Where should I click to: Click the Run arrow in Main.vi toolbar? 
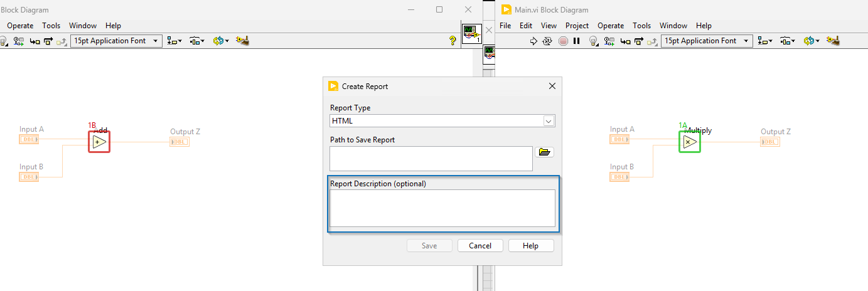(533, 41)
